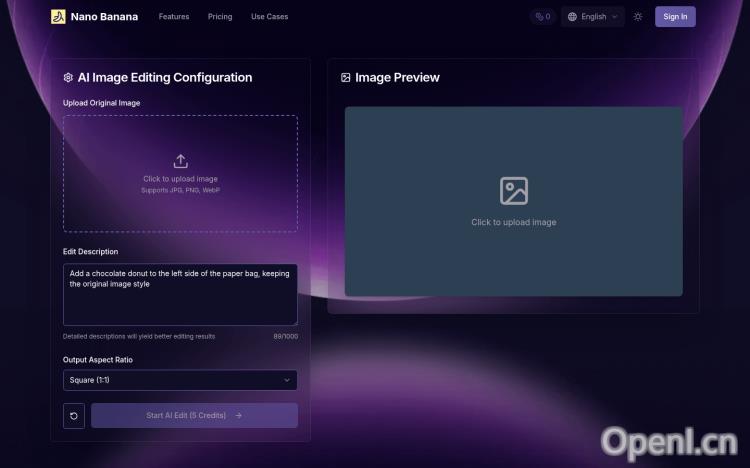Open the credits counter showing 0
The image size is (750, 468).
point(542,17)
